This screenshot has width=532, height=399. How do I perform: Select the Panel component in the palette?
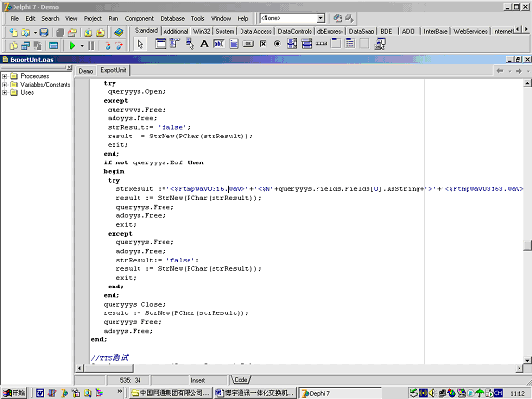pos(365,43)
